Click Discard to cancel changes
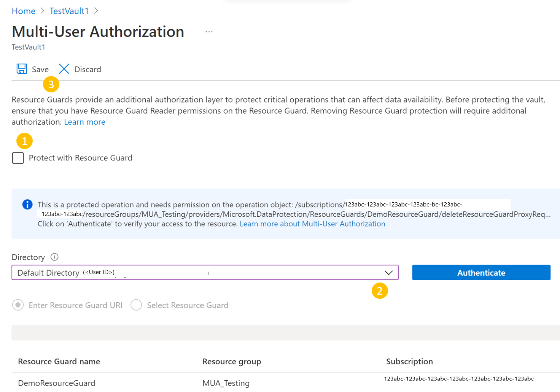 (x=87, y=69)
